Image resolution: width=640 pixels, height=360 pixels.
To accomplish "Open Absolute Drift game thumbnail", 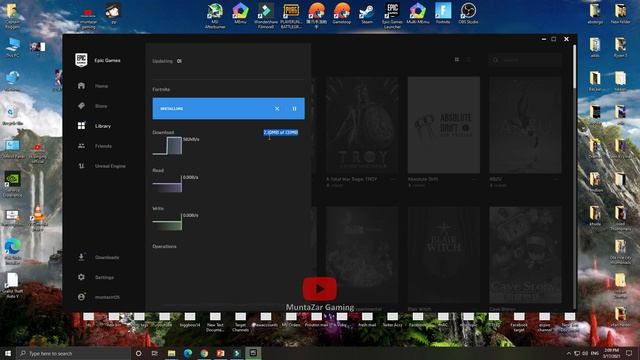I will 444,125.
